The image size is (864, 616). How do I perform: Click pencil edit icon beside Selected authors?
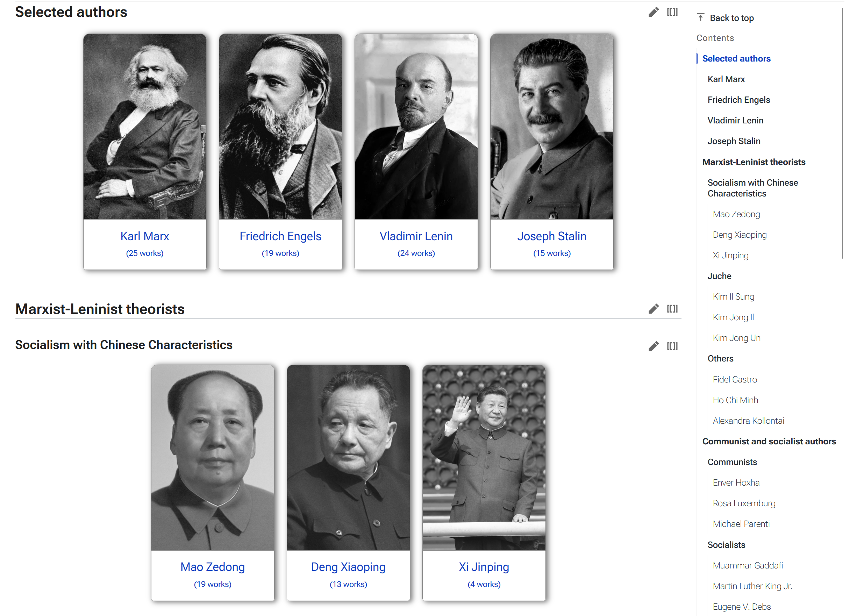point(653,12)
